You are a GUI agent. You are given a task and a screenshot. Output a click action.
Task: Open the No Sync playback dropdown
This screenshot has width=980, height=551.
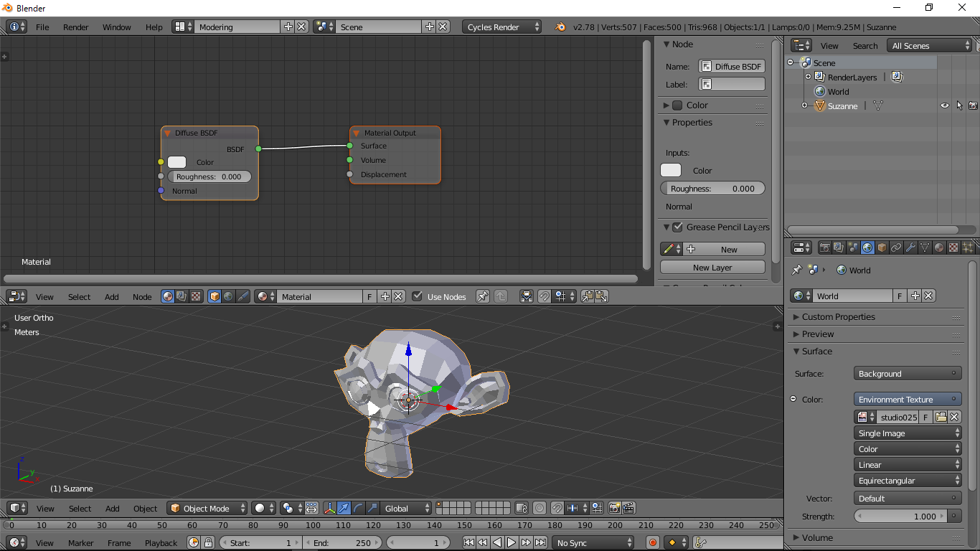[x=594, y=543]
